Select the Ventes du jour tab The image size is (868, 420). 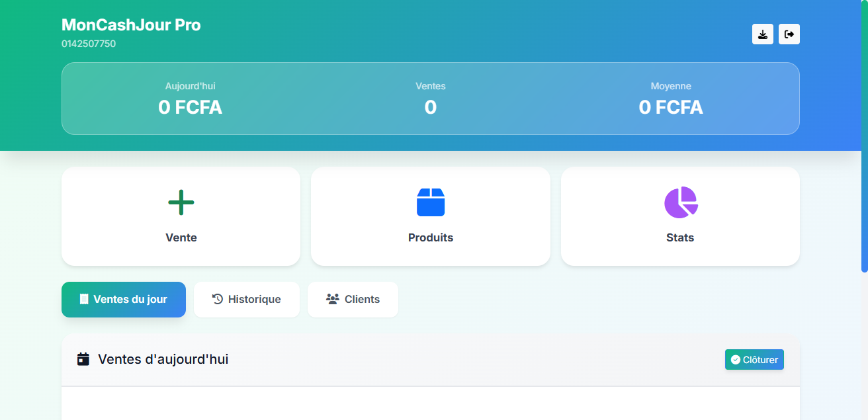pyautogui.click(x=124, y=300)
